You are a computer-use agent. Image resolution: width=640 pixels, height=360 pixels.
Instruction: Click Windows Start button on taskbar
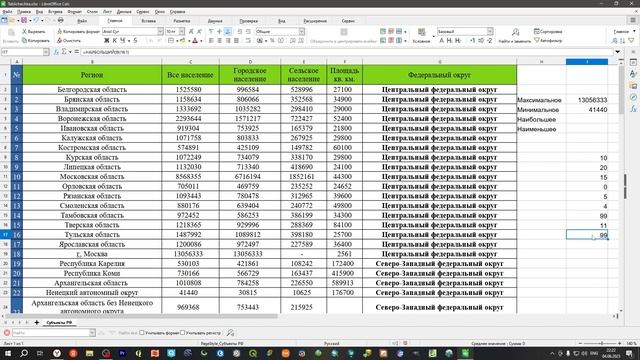8,353
